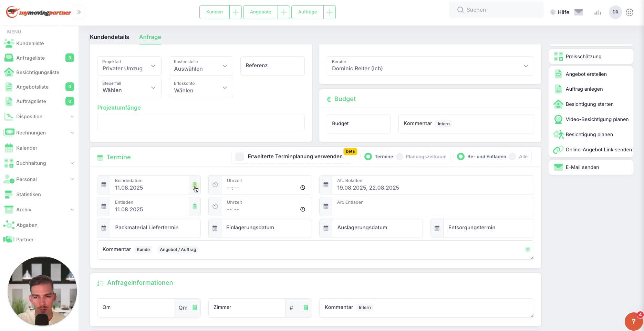Open the settings gear icon
Image resolution: width=644 pixels, height=331 pixels.
point(630,12)
